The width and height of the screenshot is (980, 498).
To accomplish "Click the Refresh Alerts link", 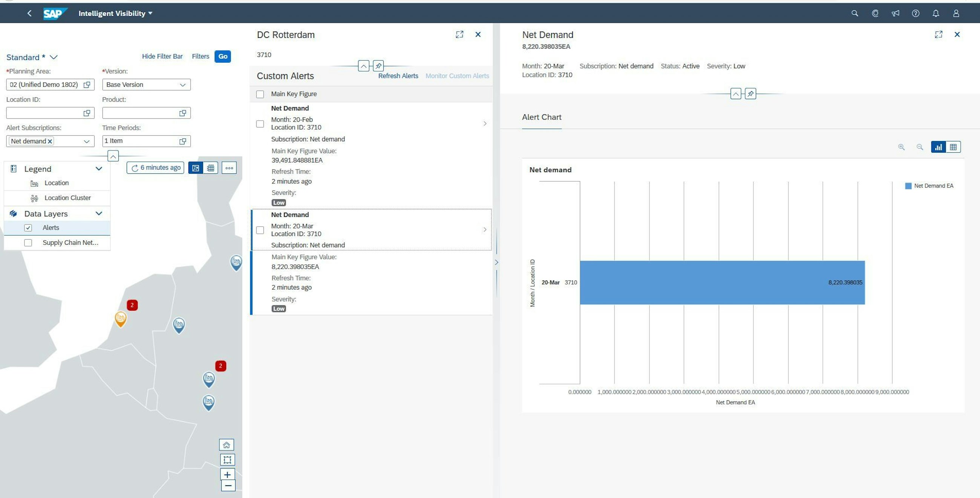I will click(x=398, y=76).
